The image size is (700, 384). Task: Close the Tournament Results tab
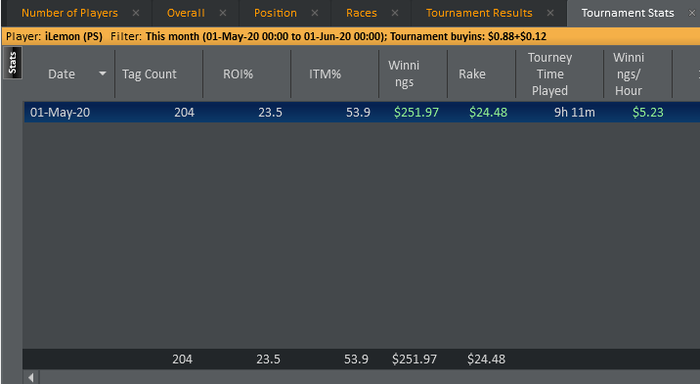click(x=550, y=13)
